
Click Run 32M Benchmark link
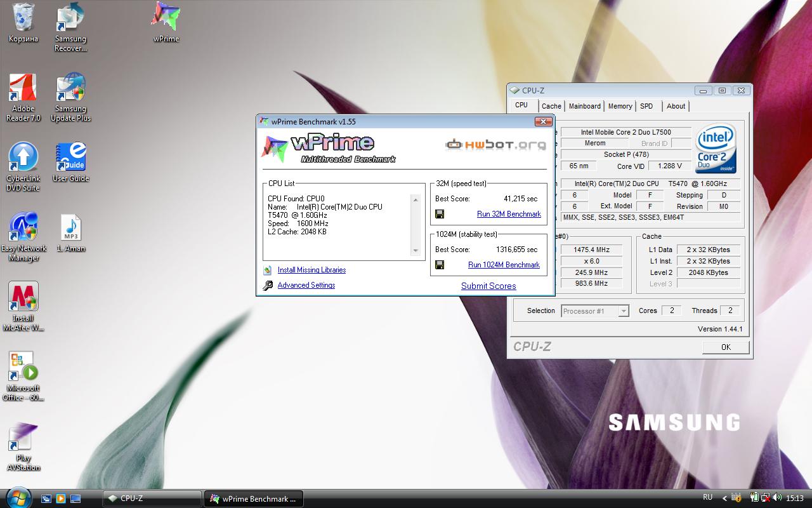(509, 214)
